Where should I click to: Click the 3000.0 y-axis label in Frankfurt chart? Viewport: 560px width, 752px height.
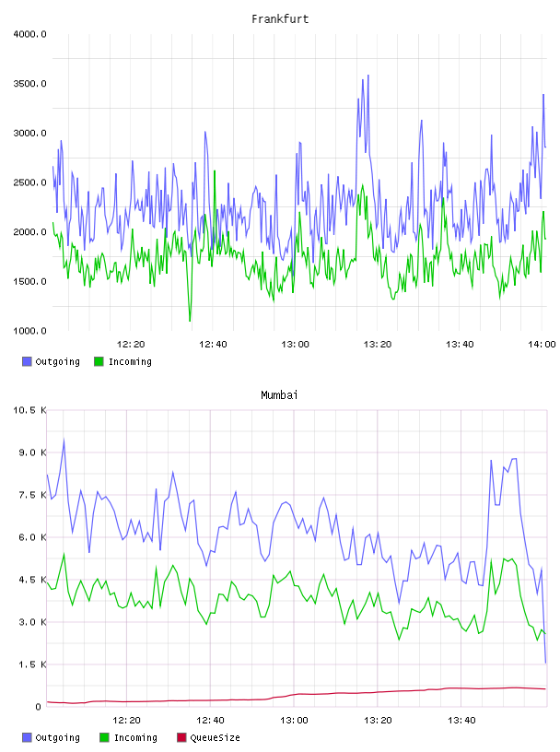(x=29, y=133)
